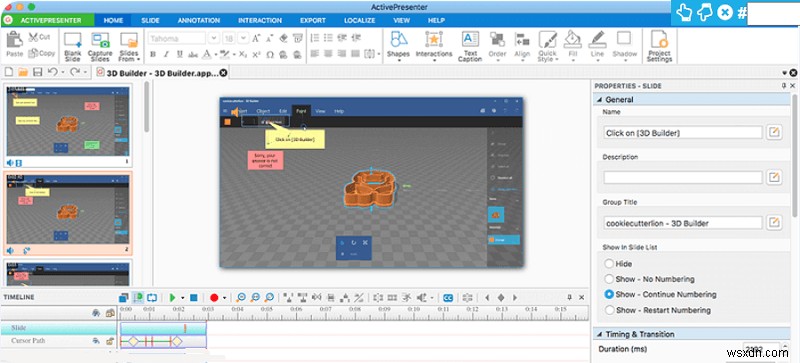This screenshot has width=800, height=363.
Task: Collapse the Timing & Transition section
Action: (x=599, y=334)
